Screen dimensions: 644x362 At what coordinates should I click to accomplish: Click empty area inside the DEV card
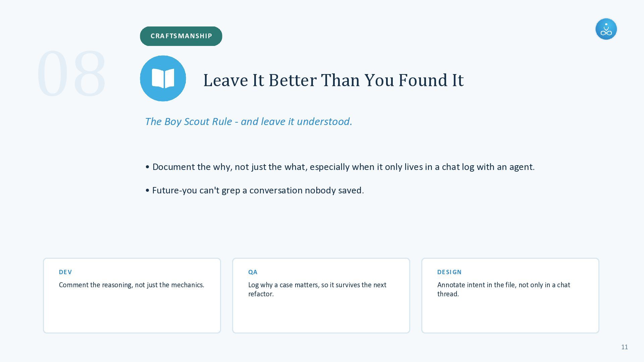click(132, 313)
